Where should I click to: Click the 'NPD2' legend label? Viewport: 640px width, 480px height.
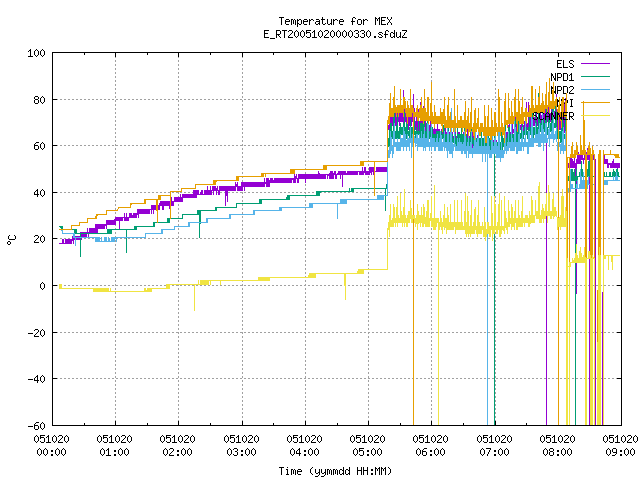pos(562,90)
